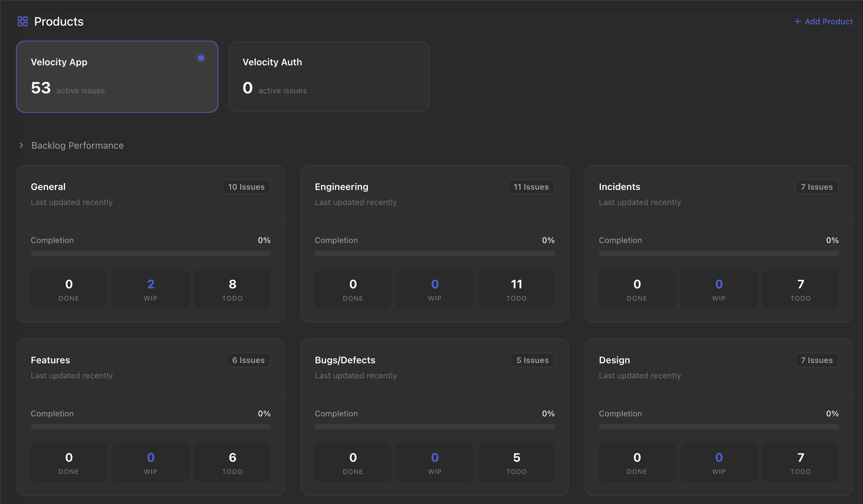Click the Bugs/Defects completion progress bar
Viewport: 863px width, 504px height.
click(x=434, y=427)
